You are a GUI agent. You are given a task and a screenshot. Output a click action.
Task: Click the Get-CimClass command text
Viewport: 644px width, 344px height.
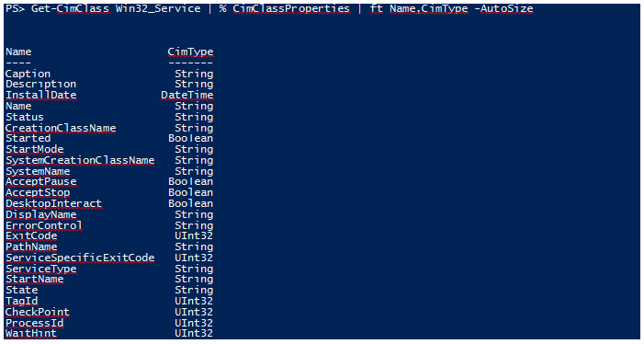(x=70, y=8)
